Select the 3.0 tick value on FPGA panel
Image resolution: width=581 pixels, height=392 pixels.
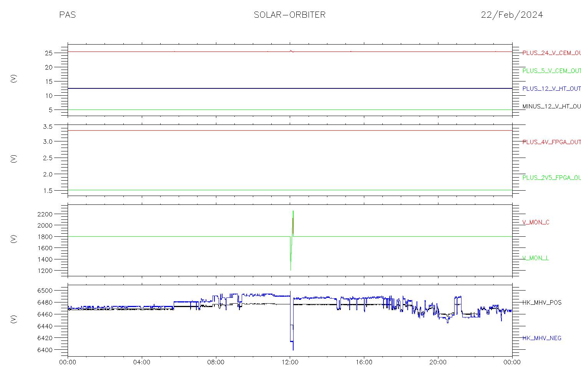(x=48, y=141)
